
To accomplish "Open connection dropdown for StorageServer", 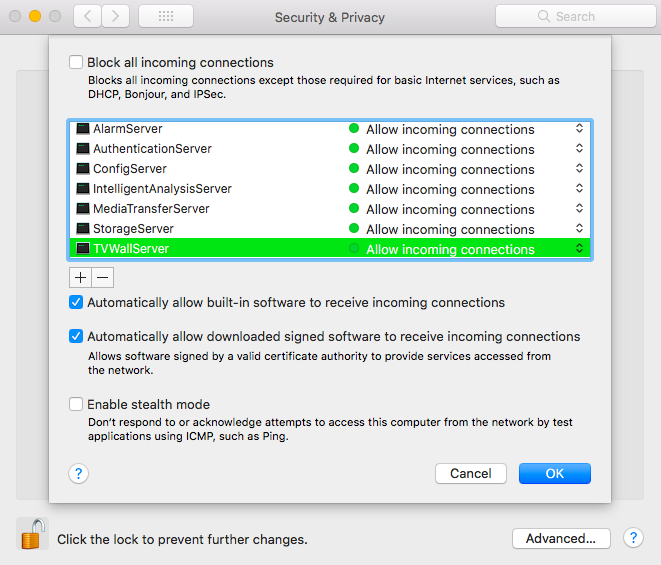I will pos(579,229).
